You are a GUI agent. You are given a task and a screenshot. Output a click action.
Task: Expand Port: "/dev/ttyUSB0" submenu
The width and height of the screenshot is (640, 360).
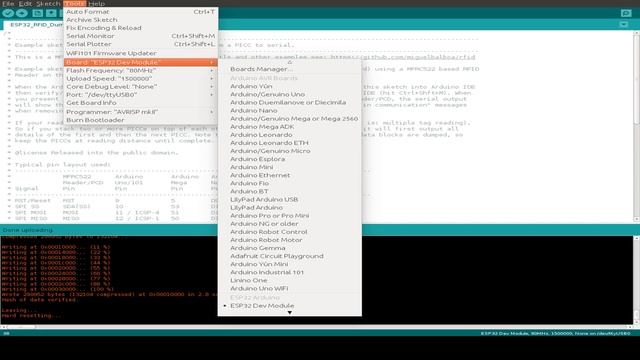point(140,95)
